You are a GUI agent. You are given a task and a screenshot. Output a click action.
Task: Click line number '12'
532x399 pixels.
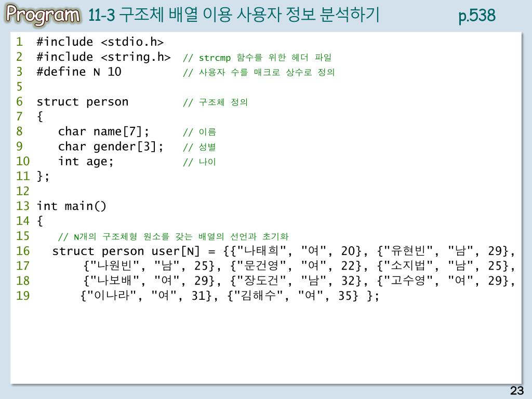tap(23, 191)
